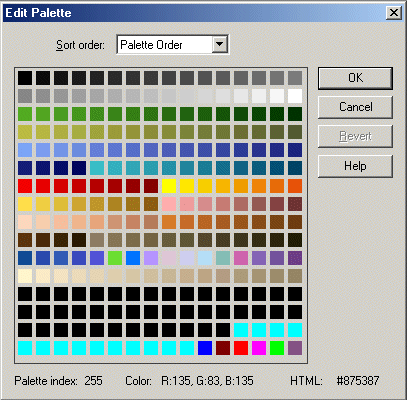
Task: Click the HTML value #875387
Action: click(358, 381)
